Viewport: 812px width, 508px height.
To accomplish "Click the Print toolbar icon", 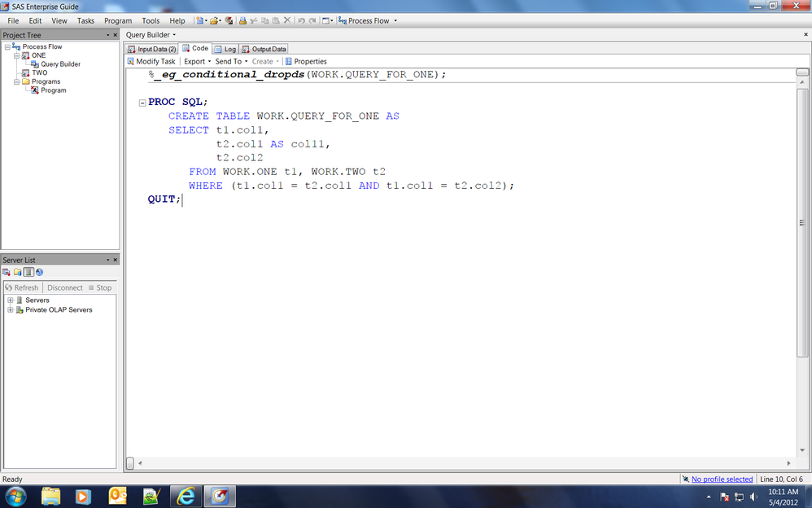I will (242, 20).
